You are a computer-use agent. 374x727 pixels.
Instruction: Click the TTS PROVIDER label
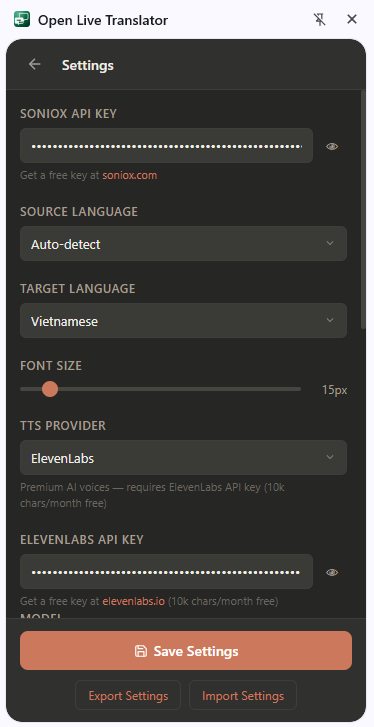tap(63, 426)
